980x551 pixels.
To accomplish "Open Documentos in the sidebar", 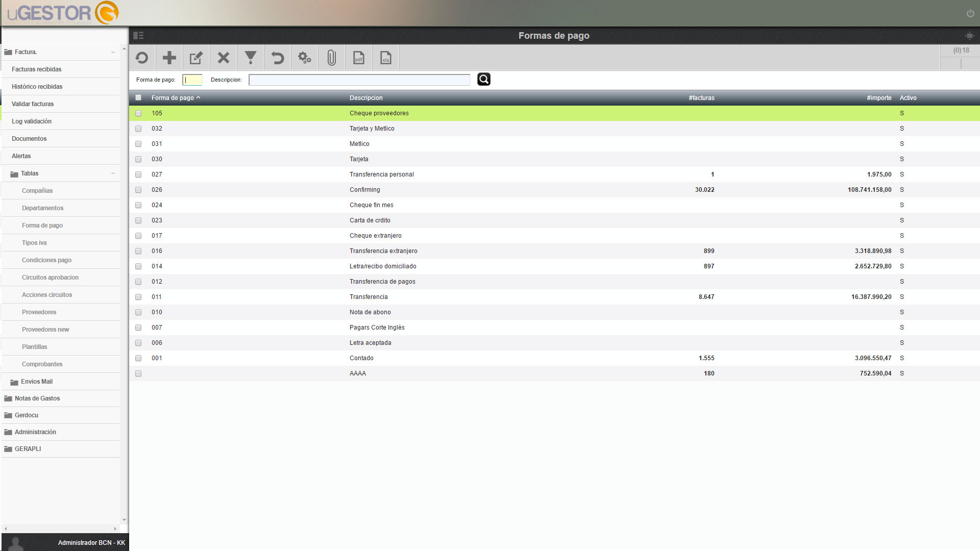I will pos(29,139).
